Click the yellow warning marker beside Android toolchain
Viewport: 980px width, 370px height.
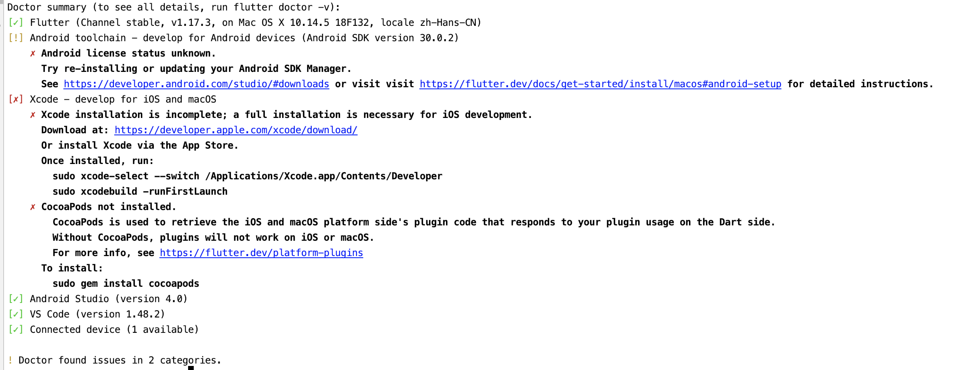pyautogui.click(x=15, y=38)
